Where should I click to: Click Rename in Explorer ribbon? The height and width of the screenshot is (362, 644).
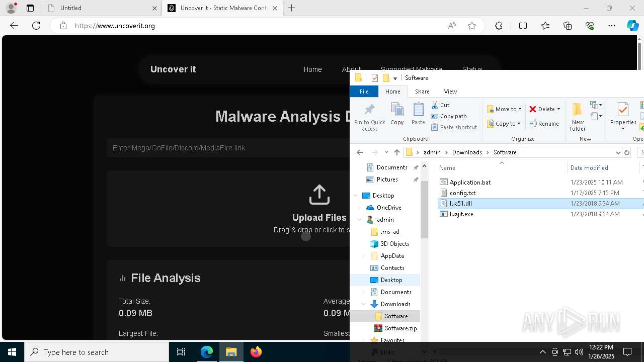(544, 124)
